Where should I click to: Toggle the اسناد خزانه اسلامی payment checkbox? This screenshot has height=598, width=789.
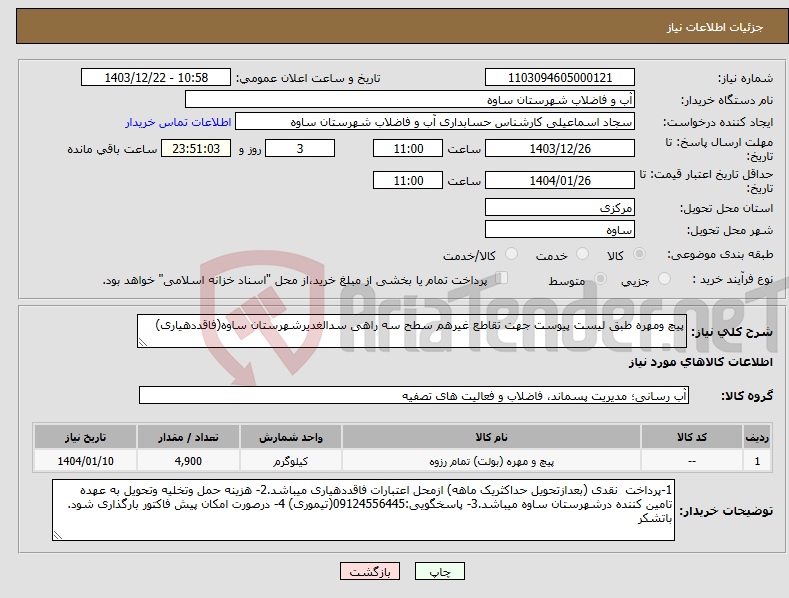502,278
